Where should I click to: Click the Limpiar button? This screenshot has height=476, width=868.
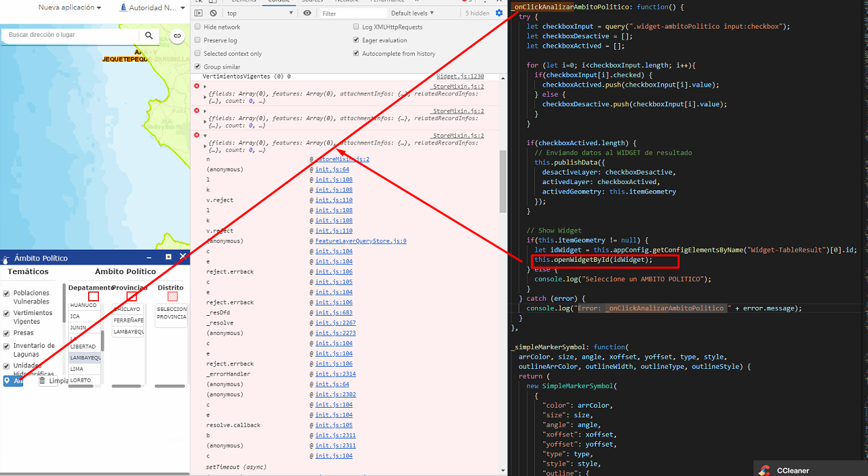54,381
